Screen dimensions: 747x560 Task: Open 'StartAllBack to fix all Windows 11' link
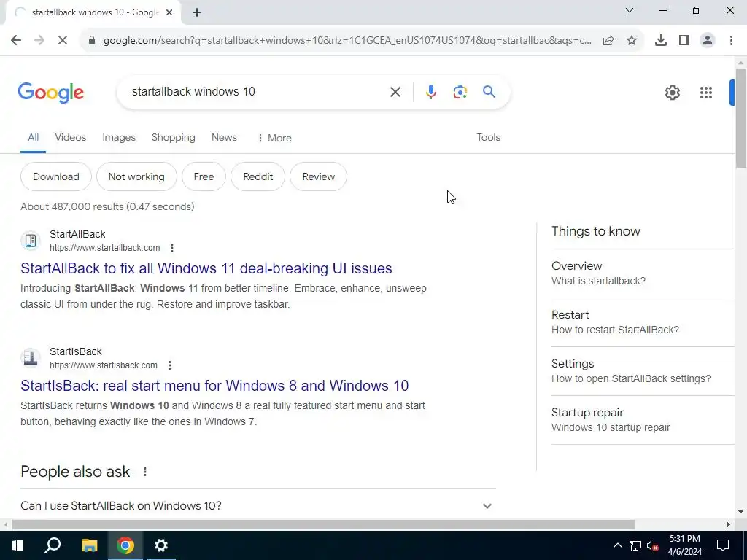tap(206, 268)
